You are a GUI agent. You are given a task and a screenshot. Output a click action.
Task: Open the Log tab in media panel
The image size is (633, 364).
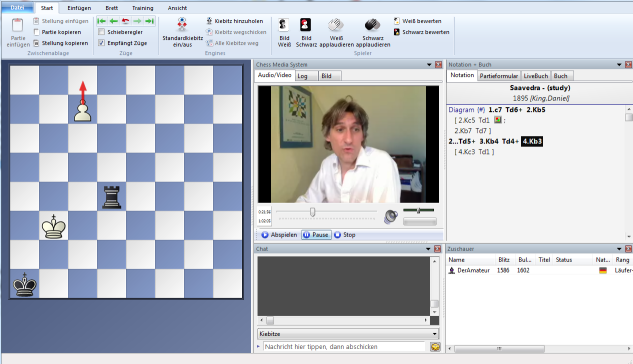click(306, 76)
